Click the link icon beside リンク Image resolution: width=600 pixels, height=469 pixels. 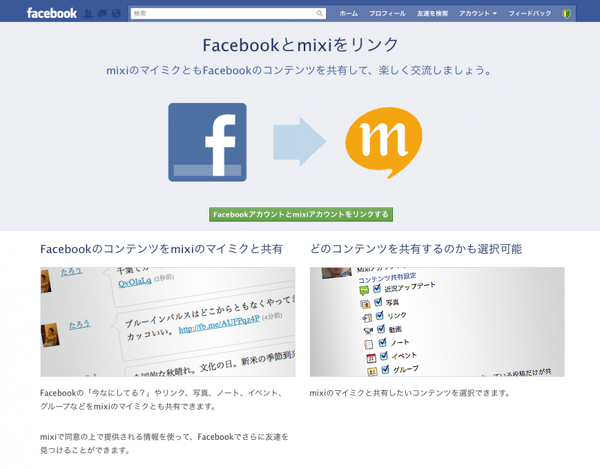367,318
